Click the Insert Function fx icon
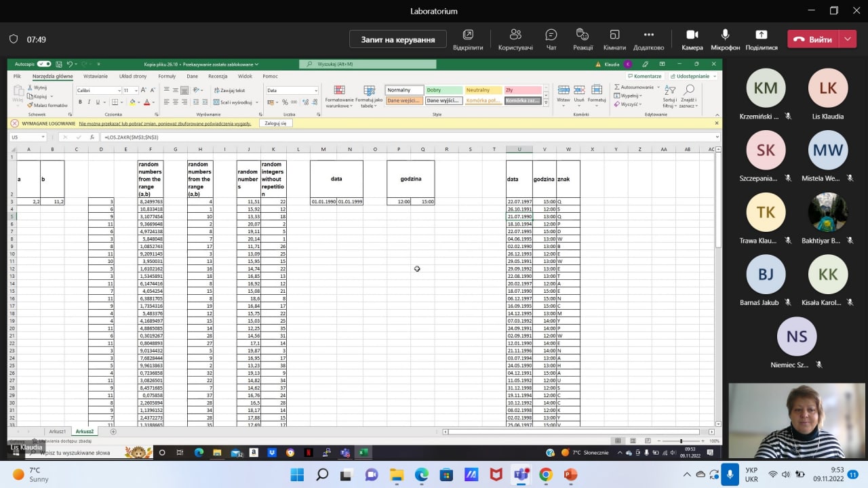Screen dimensions: 868x488 92,137
